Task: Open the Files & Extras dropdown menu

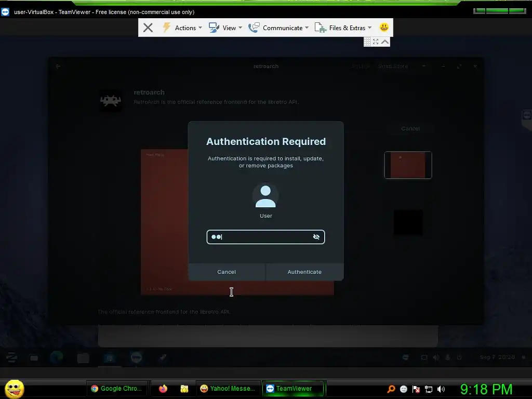Action: tap(350, 28)
